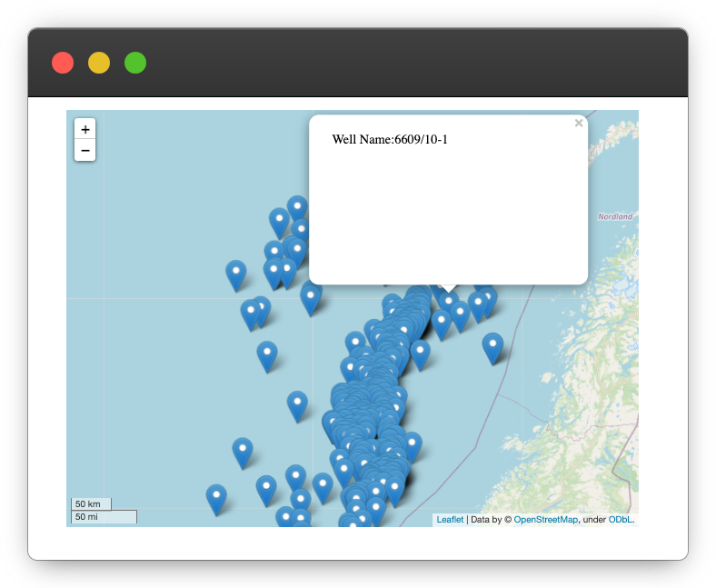The width and height of the screenshot is (716, 588).
Task: Follow the ODbL license link
Action: tap(622, 520)
